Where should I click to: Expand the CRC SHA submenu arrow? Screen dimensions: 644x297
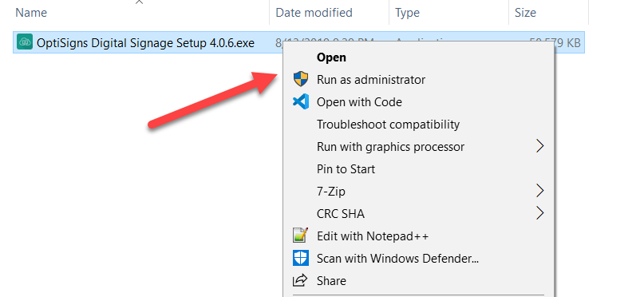tap(539, 213)
